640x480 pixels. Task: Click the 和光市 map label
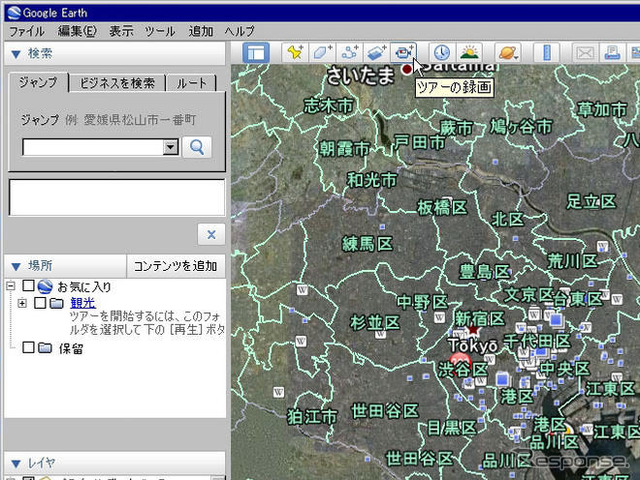tap(372, 180)
